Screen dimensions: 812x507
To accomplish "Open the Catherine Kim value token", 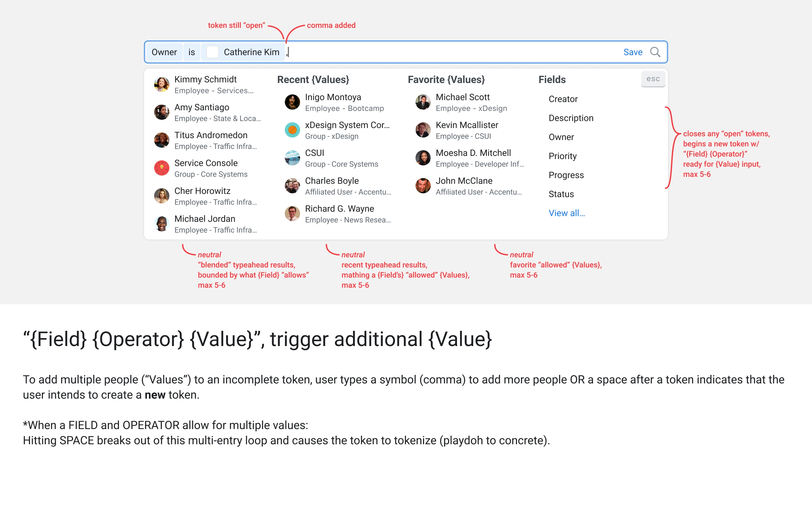I will 251,52.
